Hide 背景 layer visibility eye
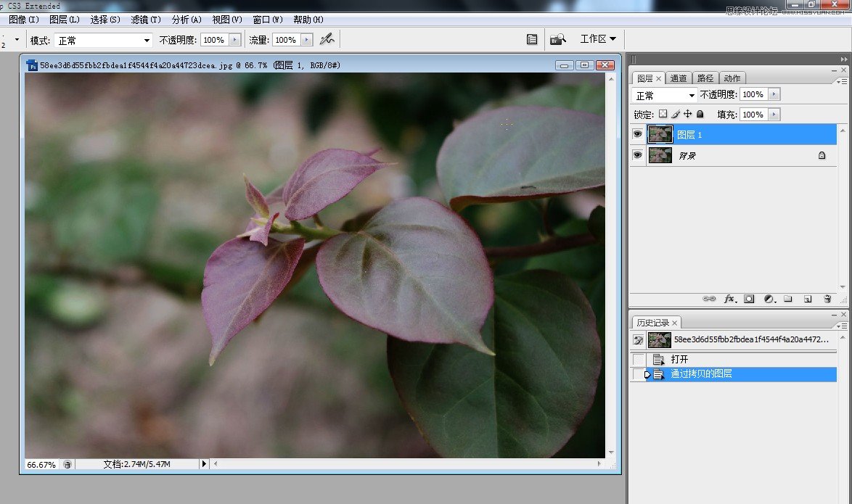Image resolution: width=852 pixels, height=504 pixels. 638,155
